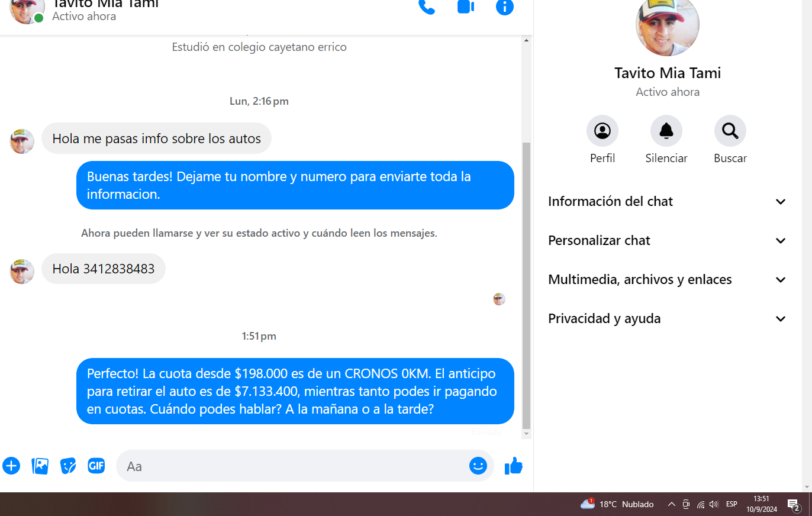
Task: Start a voice call with the phone icon
Action: coord(426,7)
